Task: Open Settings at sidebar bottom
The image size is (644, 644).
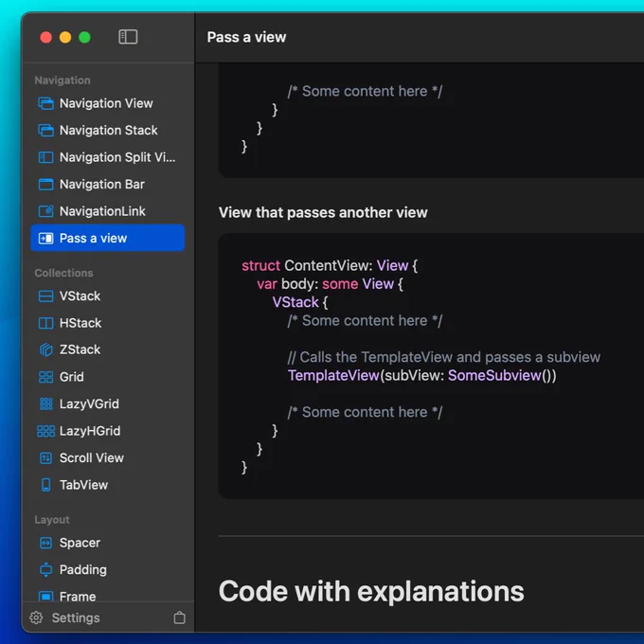Action: (x=76, y=617)
